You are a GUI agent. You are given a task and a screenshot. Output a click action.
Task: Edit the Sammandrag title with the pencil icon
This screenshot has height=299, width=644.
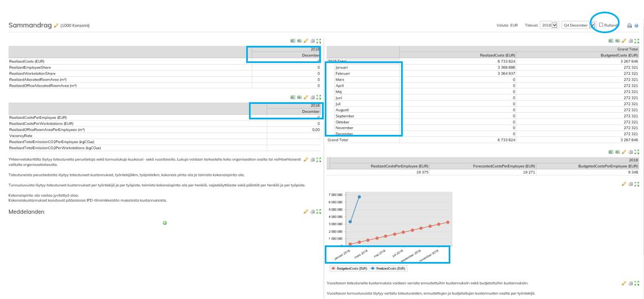point(56,25)
